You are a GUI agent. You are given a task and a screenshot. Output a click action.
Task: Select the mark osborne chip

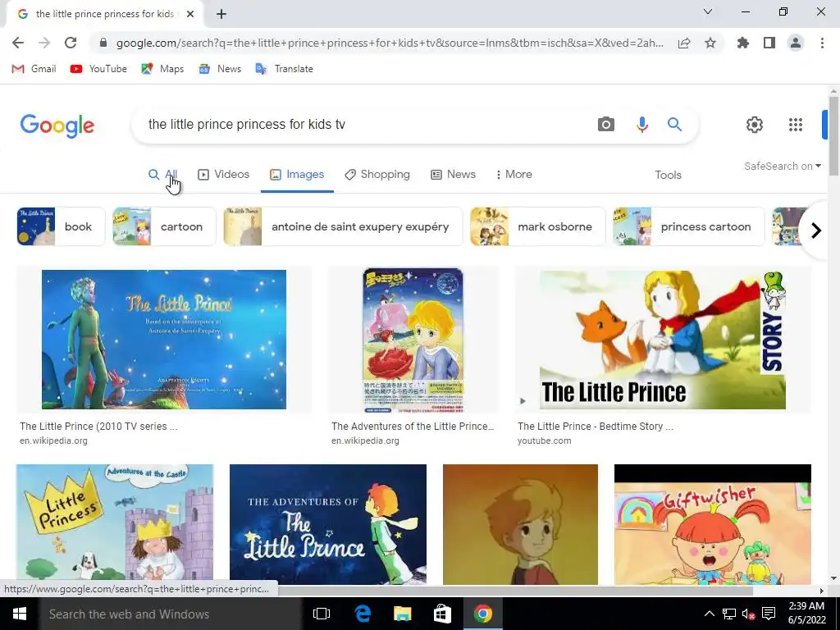[538, 226]
